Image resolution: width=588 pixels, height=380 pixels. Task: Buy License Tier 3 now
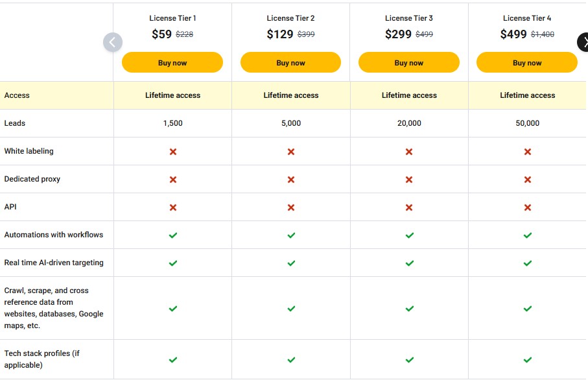pos(409,62)
